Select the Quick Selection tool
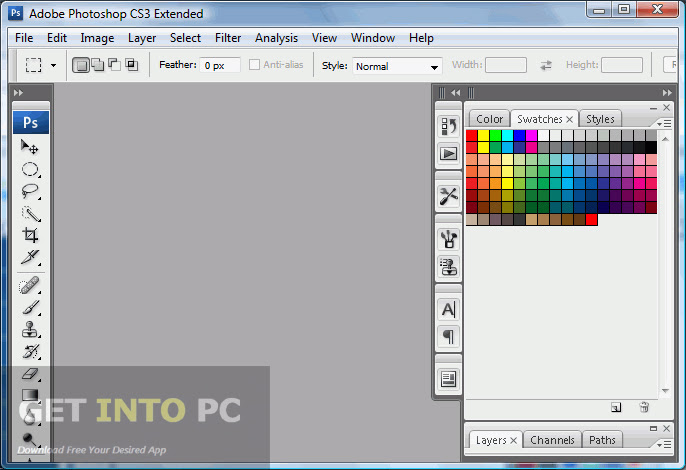 30,214
